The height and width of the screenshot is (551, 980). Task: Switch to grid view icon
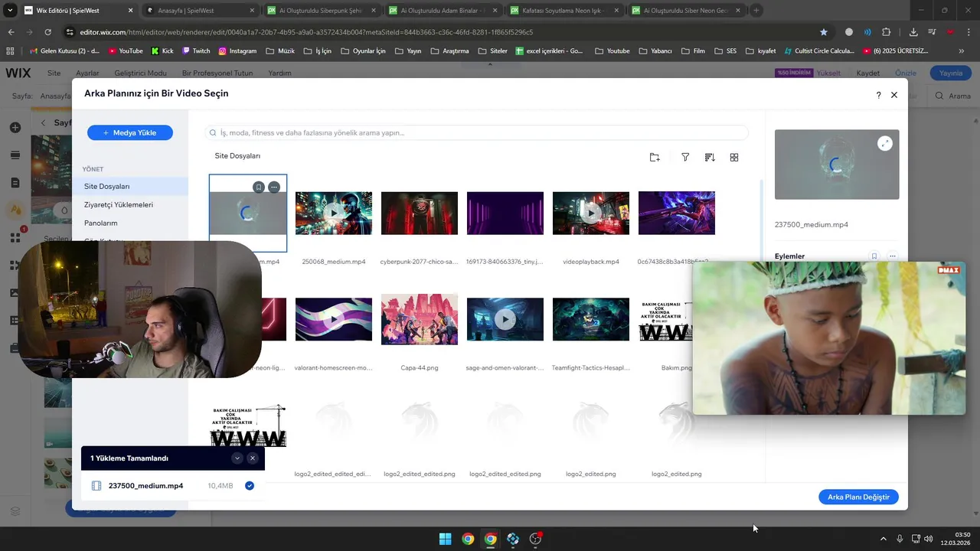pyautogui.click(x=734, y=157)
